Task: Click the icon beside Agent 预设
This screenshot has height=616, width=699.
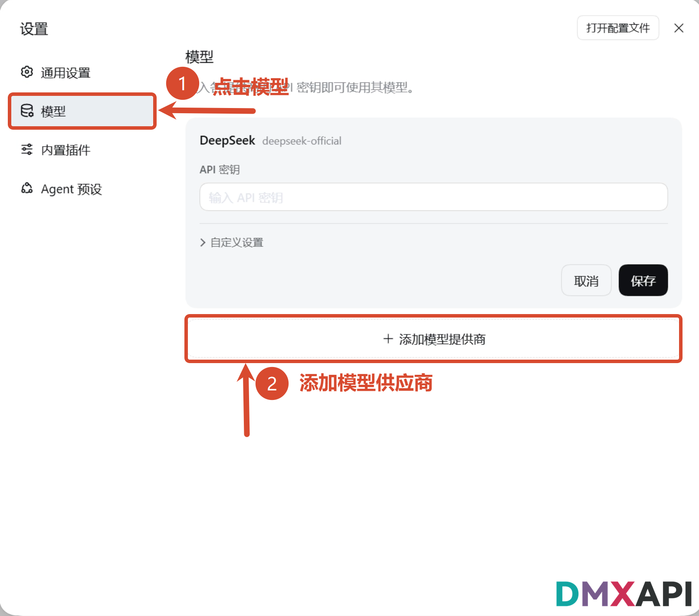Action: pyautogui.click(x=27, y=188)
